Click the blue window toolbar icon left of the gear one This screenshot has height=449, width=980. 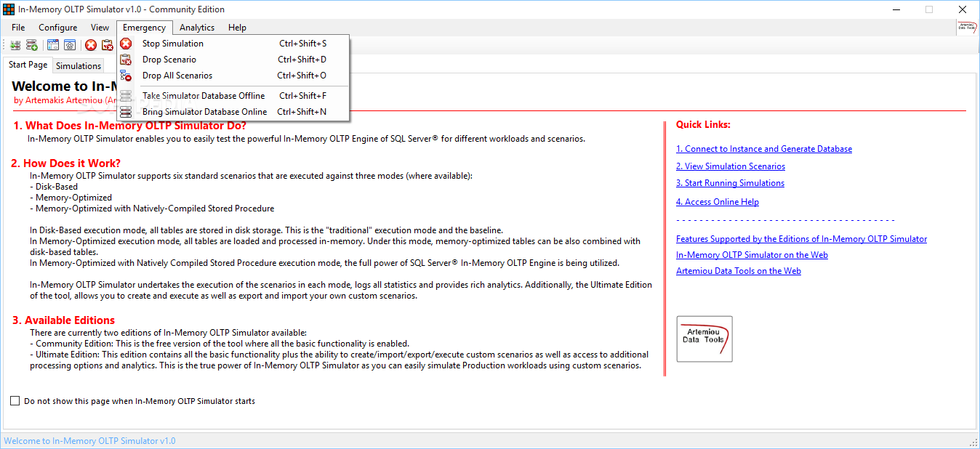[53, 45]
